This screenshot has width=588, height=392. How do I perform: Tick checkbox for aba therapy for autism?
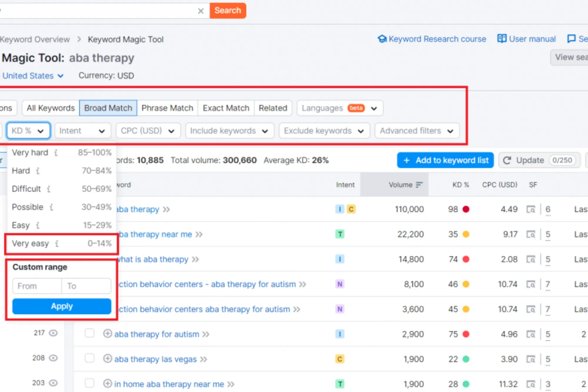[89, 333]
